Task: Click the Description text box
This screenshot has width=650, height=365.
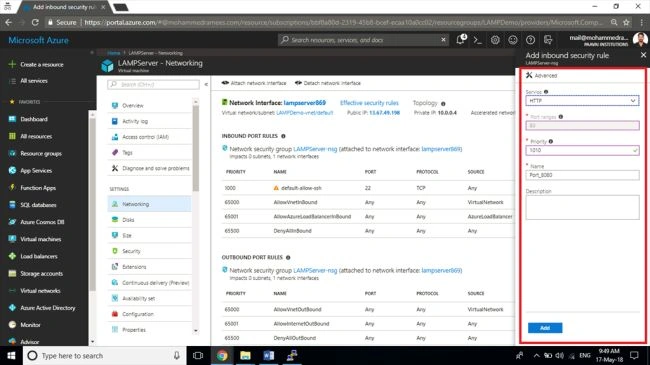Action: 582,207
